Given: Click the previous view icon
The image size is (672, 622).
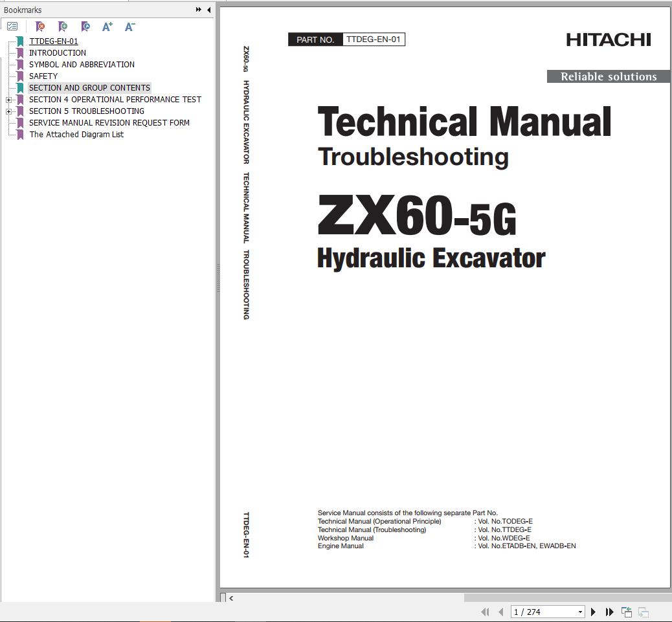Looking at the screenshot, I should click(x=627, y=612).
